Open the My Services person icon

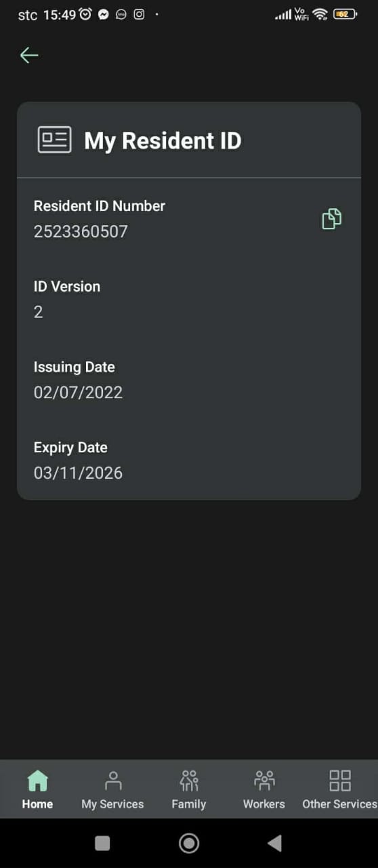pos(113,781)
